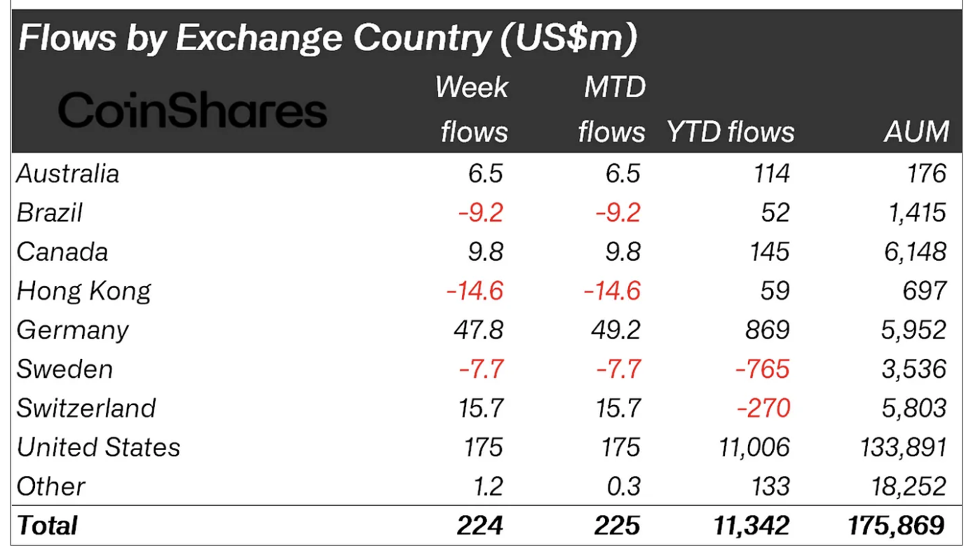Click the AUM column header
Screen dimensions: 973x560
pyautogui.click(x=917, y=132)
